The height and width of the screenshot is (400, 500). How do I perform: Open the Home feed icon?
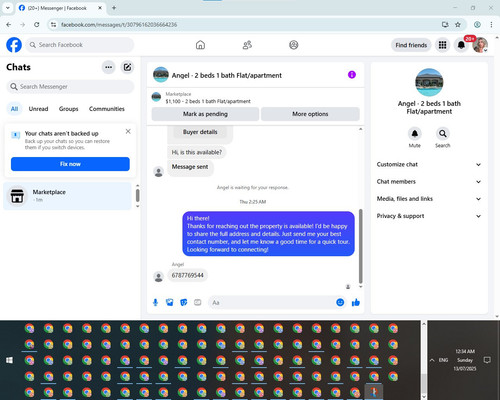click(x=200, y=45)
